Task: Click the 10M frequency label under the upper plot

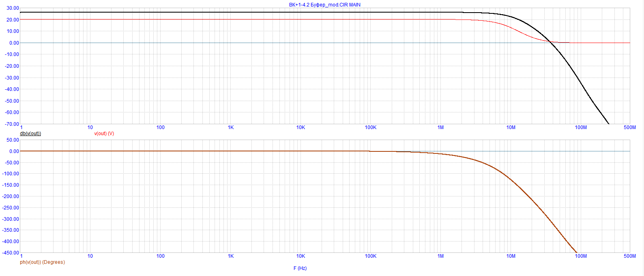Action: point(511,127)
